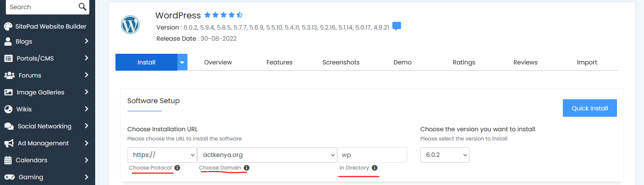Click the Choose Domain label
This screenshot has height=185, width=644.
point(220,168)
